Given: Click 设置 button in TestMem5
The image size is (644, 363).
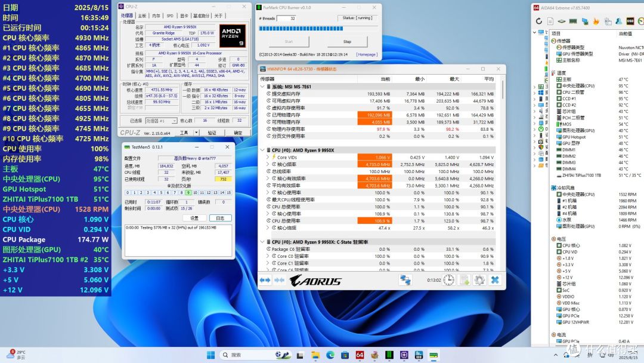Looking at the screenshot, I should pos(194,218).
